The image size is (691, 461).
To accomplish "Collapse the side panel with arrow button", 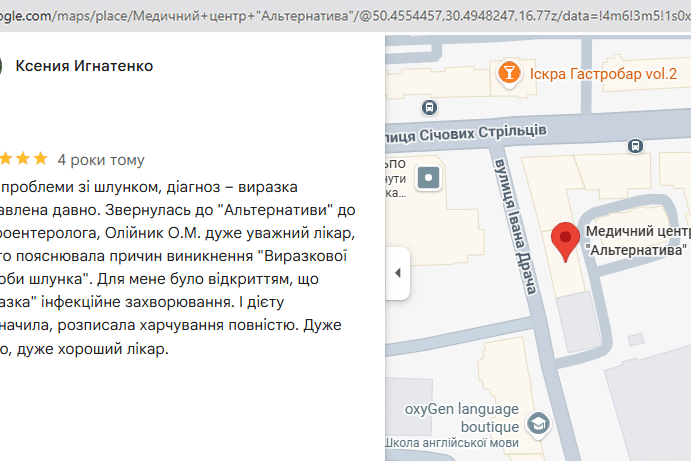I will 397,273.
